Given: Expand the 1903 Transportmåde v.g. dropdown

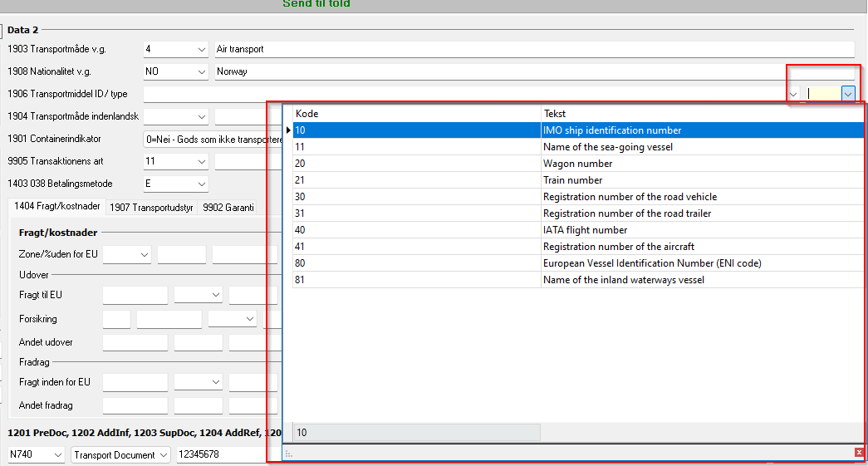Looking at the screenshot, I should (x=201, y=50).
